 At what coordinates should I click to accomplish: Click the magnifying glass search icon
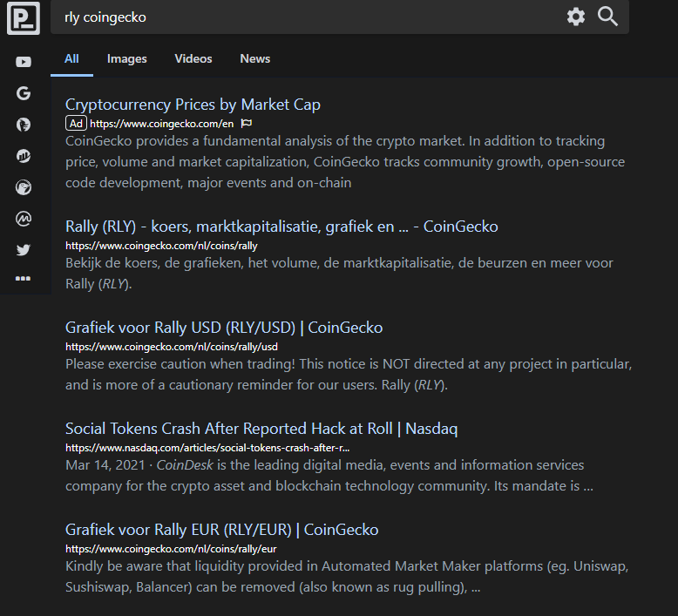(x=607, y=17)
